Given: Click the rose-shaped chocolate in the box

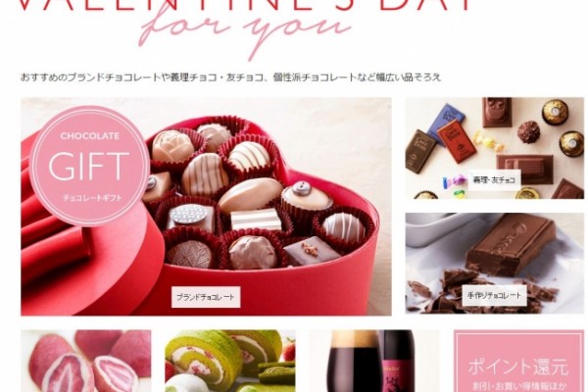Looking at the screenshot, I should pyautogui.click(x=172, y=146).
